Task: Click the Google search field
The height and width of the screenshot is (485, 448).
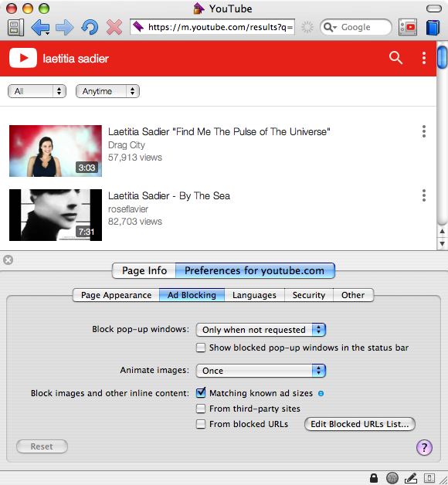Action: (x=356, y=27)
